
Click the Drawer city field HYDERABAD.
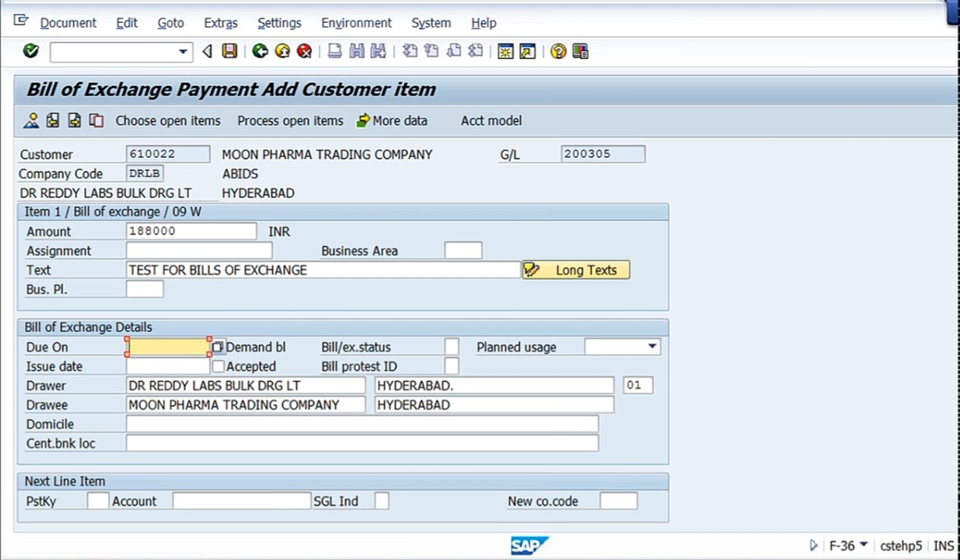[494, 386]
